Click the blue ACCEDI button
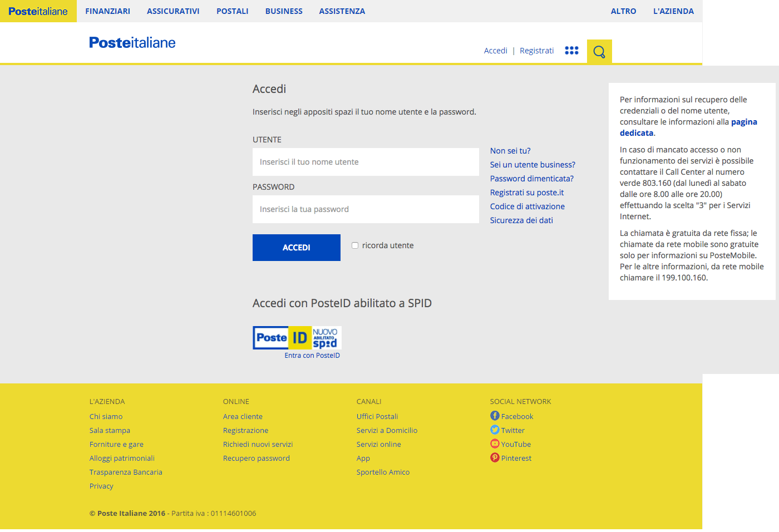The width and height of the screenshot is (779, 532). (x=297, y=248)
